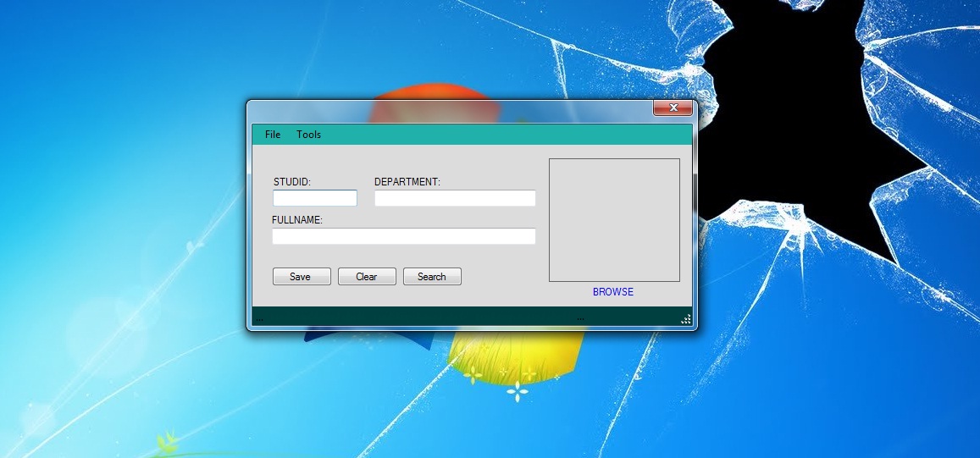Focus the DEPARTMENT text box
980x458 pixels.
pyautogui.click(x=455, y=198)
